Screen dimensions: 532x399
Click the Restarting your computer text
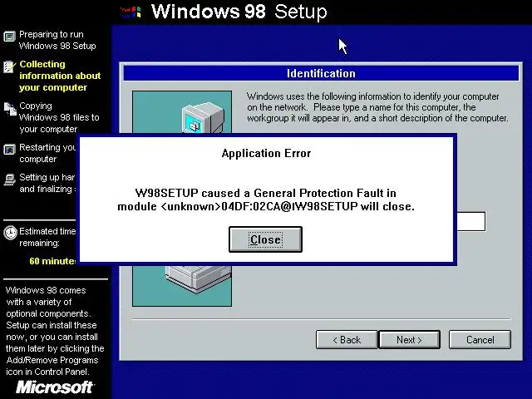47,153
